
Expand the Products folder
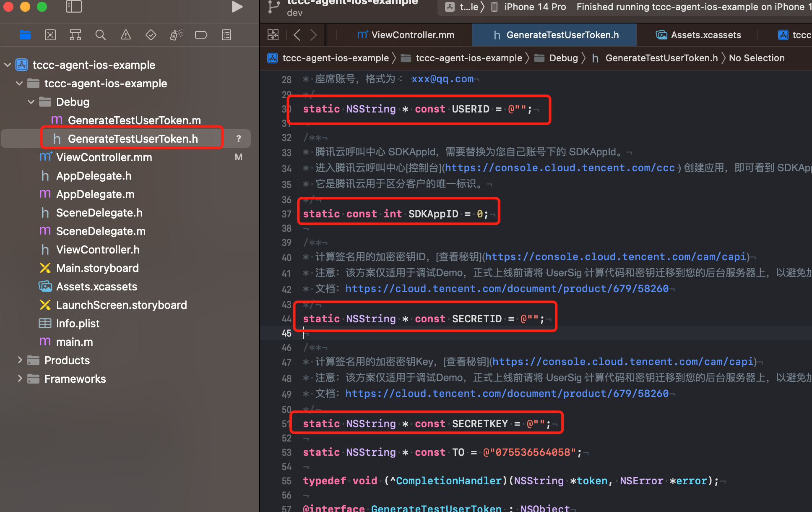[20, 360]
